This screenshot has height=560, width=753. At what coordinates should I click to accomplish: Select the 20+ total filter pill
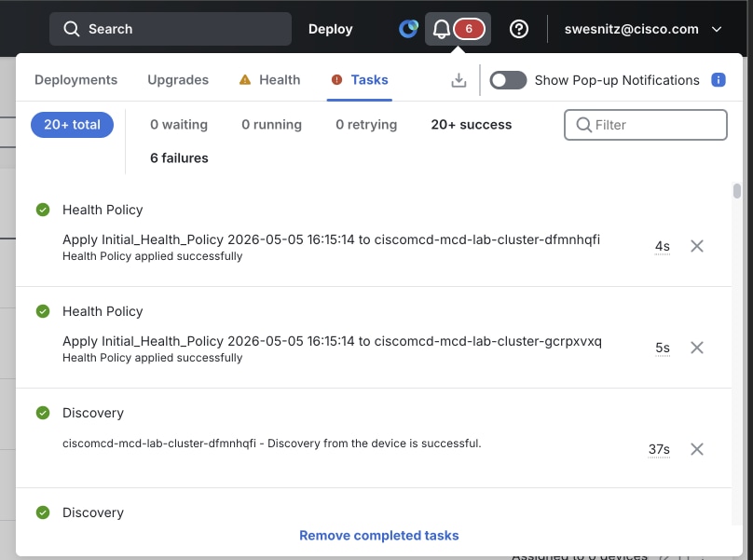click(72, 125)
